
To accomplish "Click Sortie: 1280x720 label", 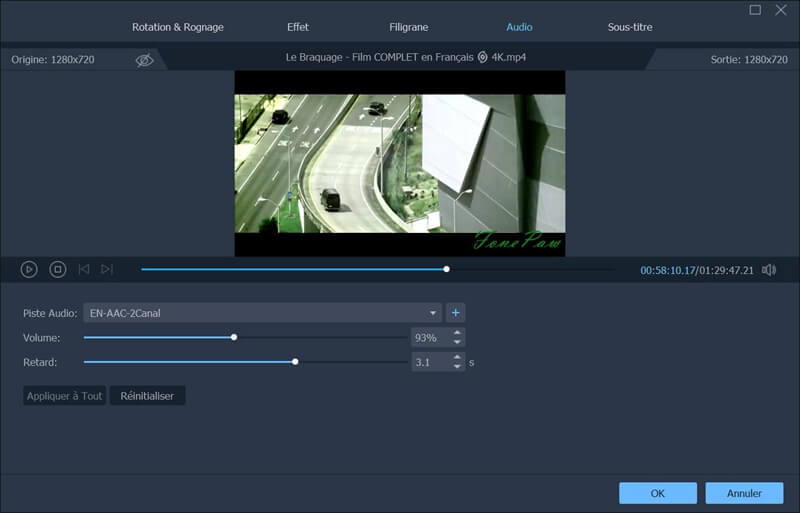I will 749,60.
